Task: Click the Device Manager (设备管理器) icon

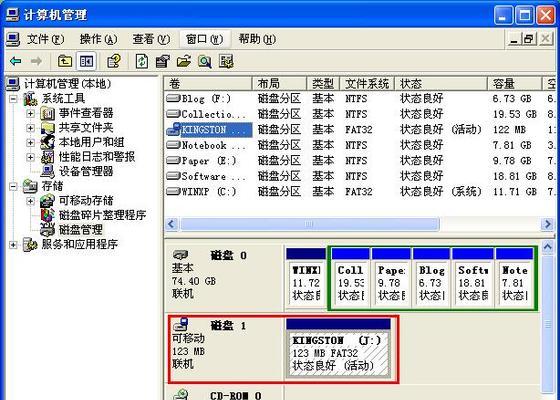Action: coord(48,171)
